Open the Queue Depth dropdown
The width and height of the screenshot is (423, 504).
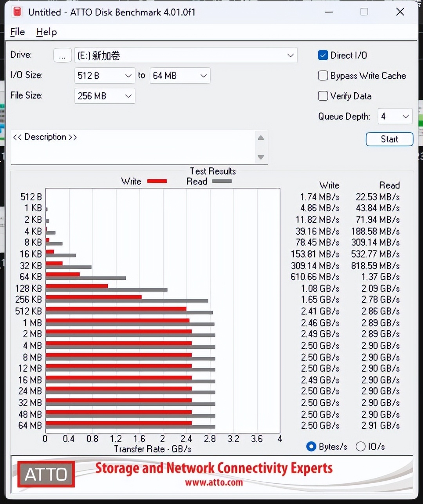click(x=395, y=116)
